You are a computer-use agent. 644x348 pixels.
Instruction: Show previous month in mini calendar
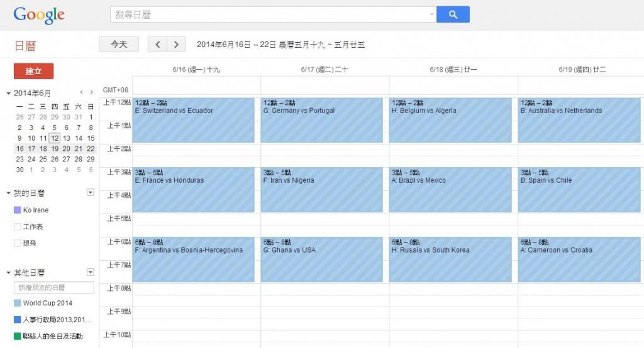coord(81,92)
